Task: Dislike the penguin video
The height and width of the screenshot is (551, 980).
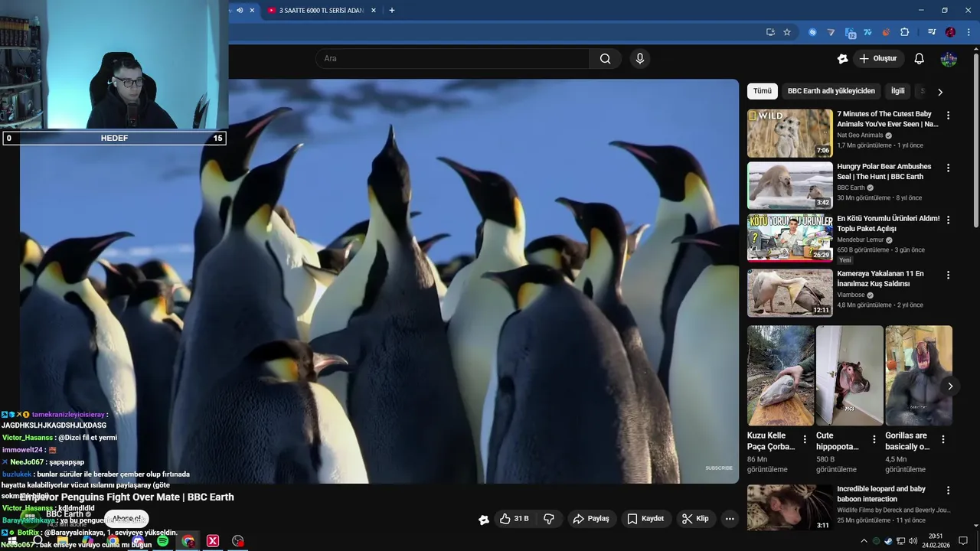Action: 549,519
